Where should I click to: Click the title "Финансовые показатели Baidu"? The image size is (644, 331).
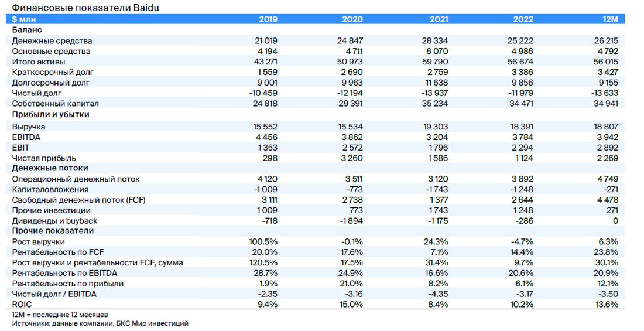(85, 8)
